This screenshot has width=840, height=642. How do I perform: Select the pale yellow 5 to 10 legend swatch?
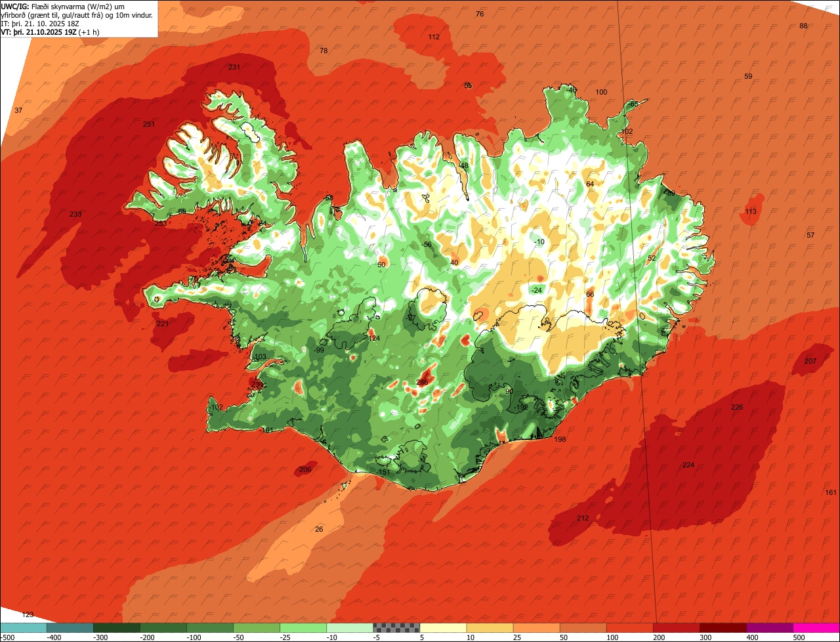pyautogui.click(x=443, y=628)
